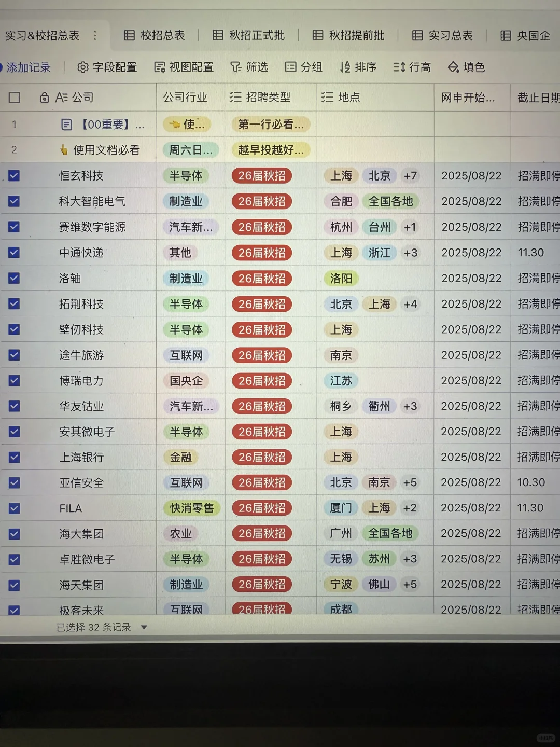Switch to 秋招提前批 tab
Viewport: 560px width, 747px height.
[x=348, y=35]
